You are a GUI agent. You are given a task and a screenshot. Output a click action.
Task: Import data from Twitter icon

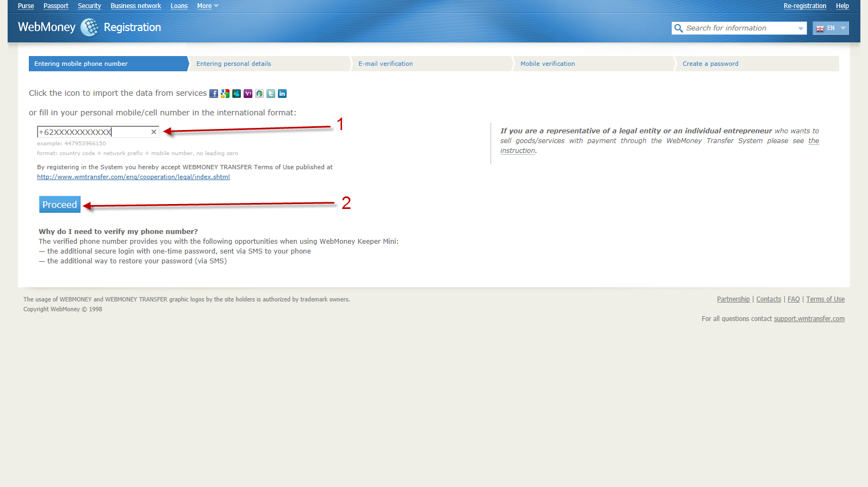coord(271,94)
